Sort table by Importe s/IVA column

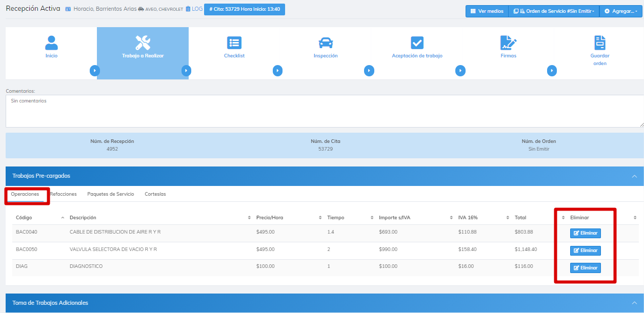pyautogui.click(x=415, y=218)
